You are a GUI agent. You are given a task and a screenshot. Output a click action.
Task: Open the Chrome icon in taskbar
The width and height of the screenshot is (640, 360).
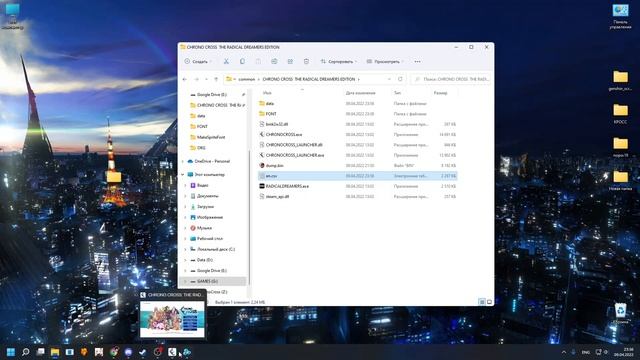(x=114, y=352)
